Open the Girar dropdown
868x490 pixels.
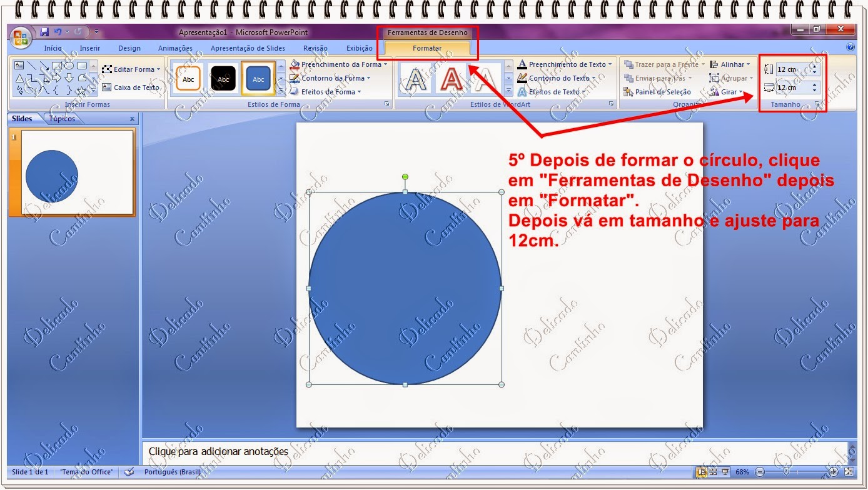[x=727, y=92]
